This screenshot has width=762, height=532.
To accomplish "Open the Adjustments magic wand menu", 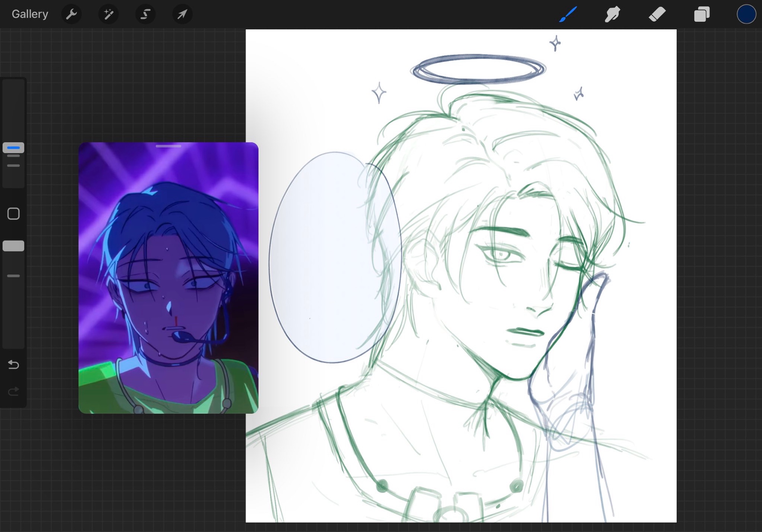I will coord(108,14).
